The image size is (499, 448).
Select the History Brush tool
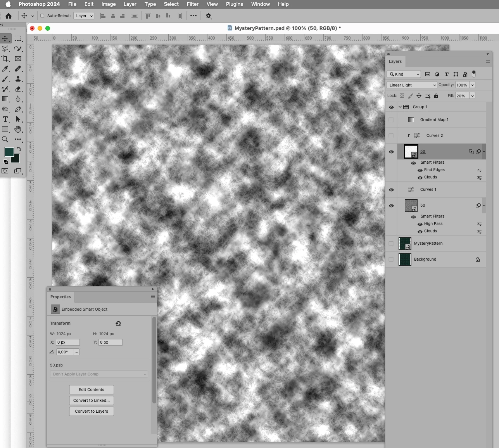(x=5, y=89)
